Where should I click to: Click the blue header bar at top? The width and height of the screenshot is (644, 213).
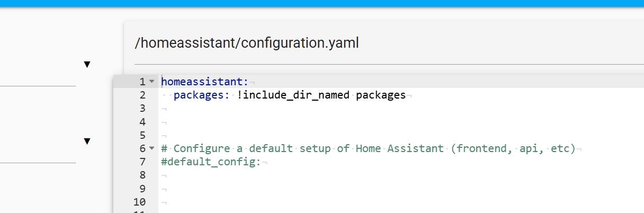coord(322,3)
